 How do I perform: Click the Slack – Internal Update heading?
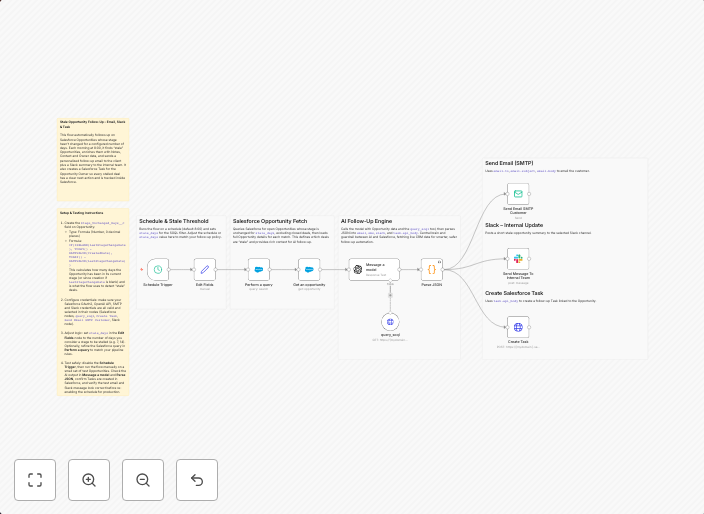pyautogui.click(x=514, y=225)
